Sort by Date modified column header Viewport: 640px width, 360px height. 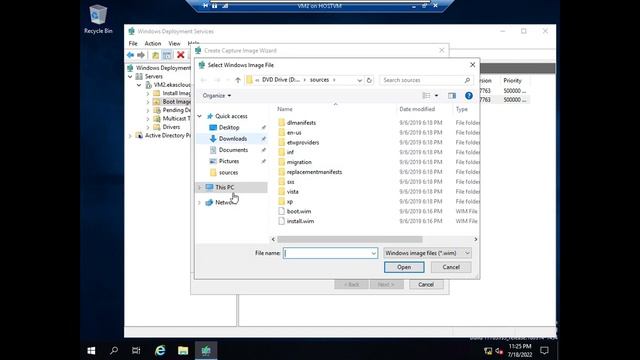(x=417, y=109)
